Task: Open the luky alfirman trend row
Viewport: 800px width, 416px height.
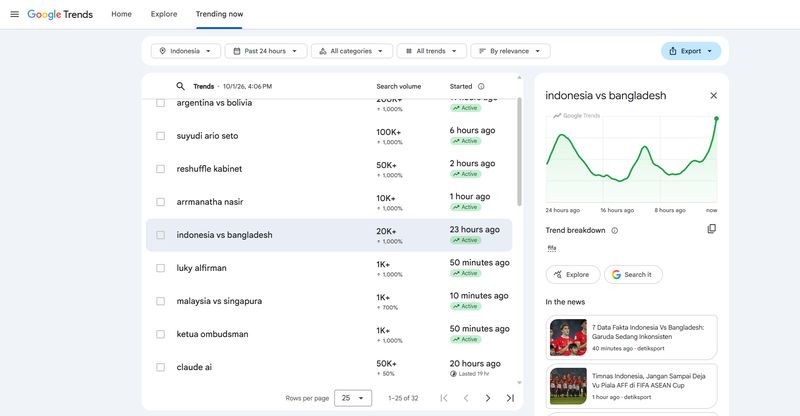Action: point(329,268)
